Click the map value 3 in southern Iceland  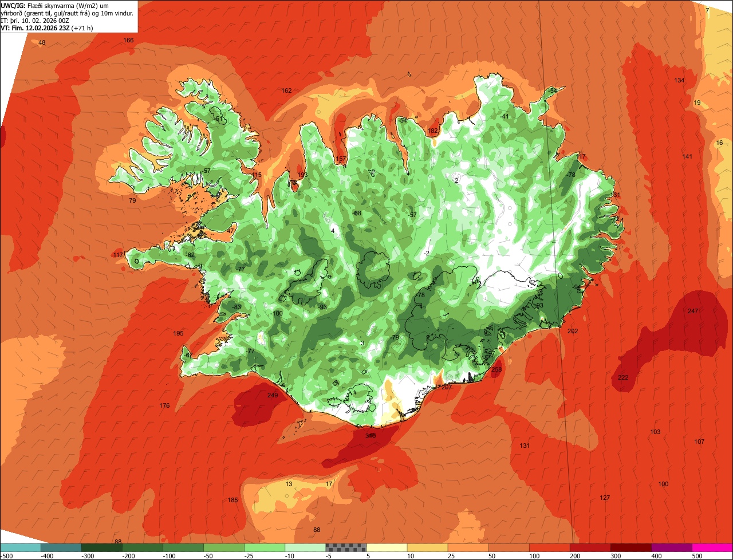(x=362, y=343)
